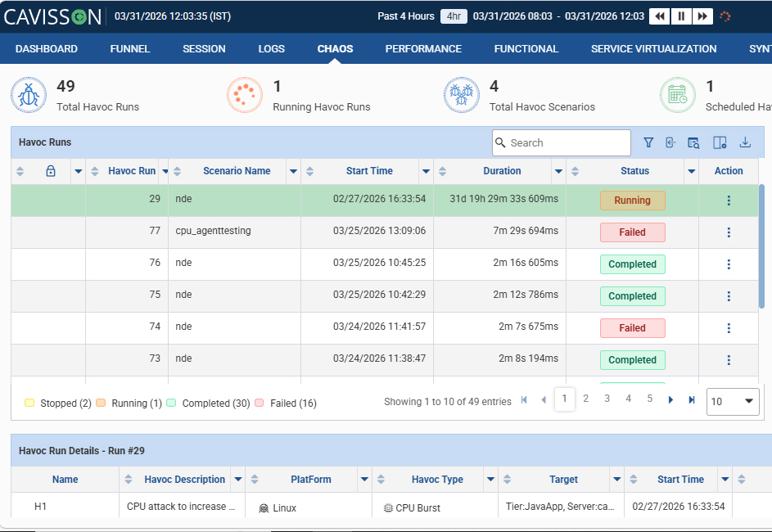This screenshot has width=772, height=532.
Task: Click the filter funnel icon in Havoc Runs
Action: (x=648, y=142)
